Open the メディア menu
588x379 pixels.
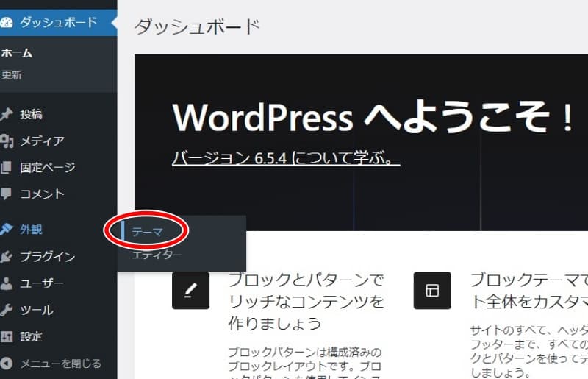[x=43, y=141]
